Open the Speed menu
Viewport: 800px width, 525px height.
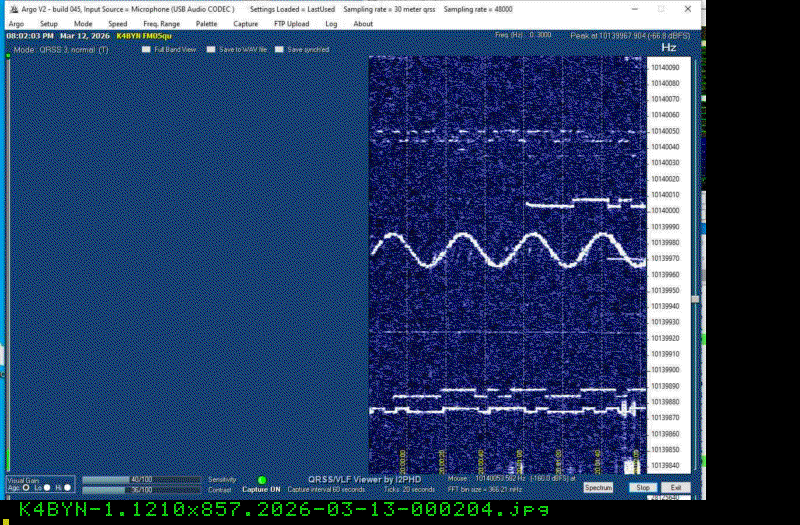(117, 23)
